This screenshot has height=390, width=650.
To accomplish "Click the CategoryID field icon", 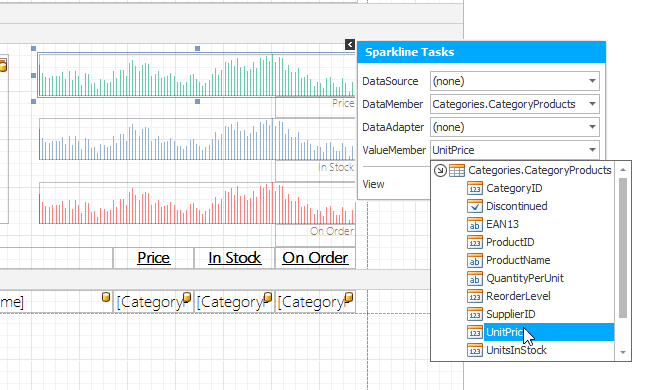I will click(475, 188).
